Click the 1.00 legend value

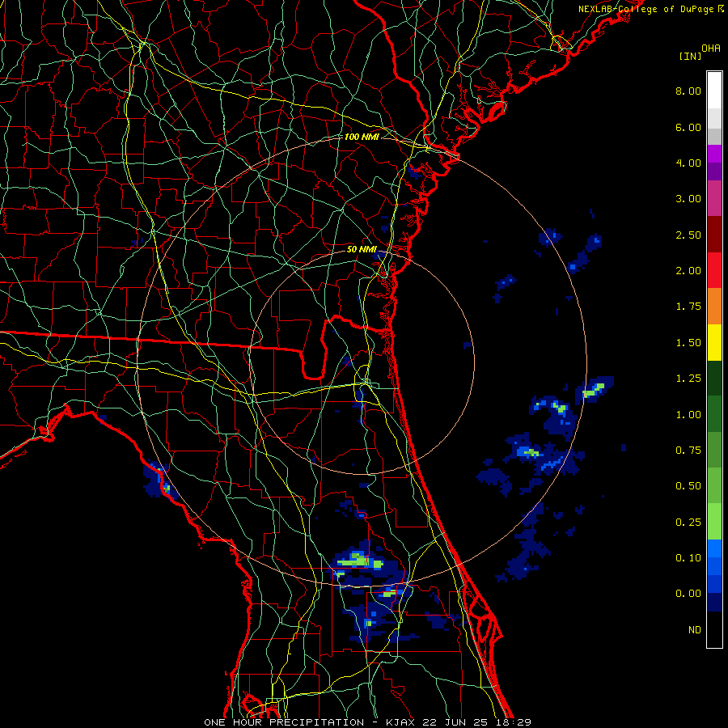coord(688,415)
